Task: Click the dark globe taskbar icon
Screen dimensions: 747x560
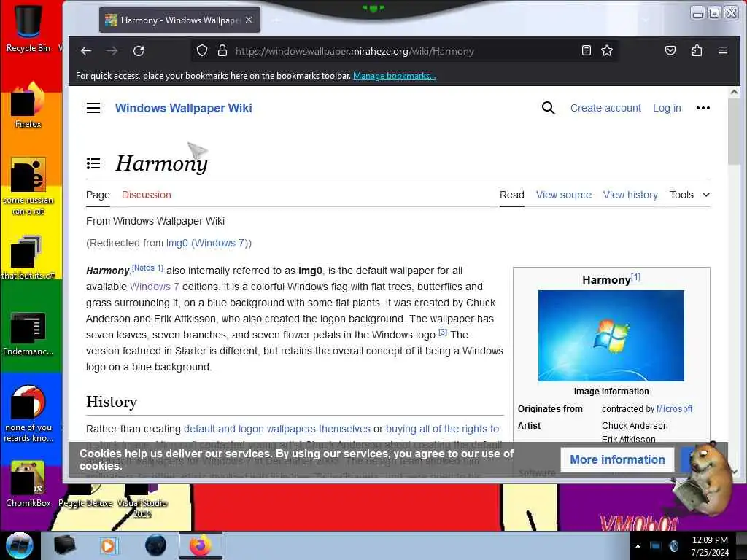Action: click(155, 545)
